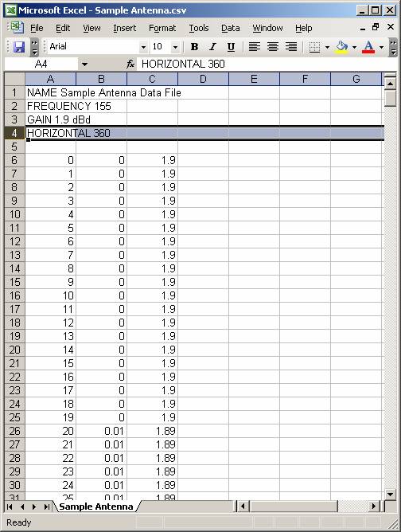The height and width of the screenshot is (532, 401).
Task: Toggle Italic formatting
Action: tap(212, 47)
